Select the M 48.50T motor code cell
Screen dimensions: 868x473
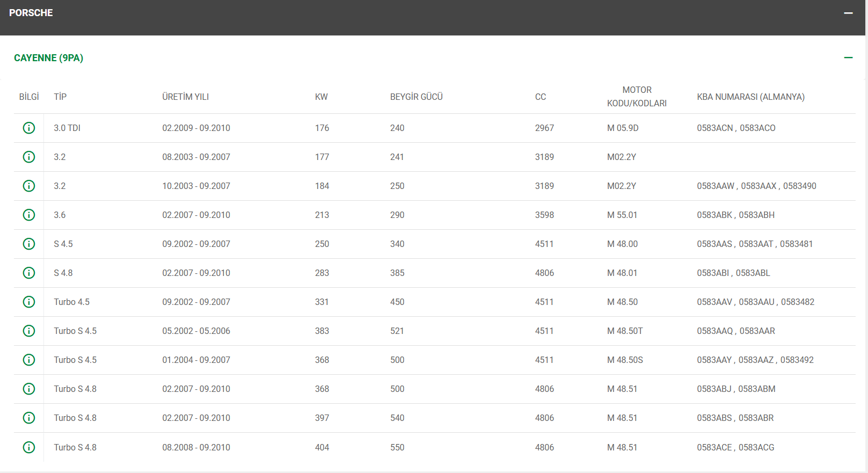click(625, 331)
